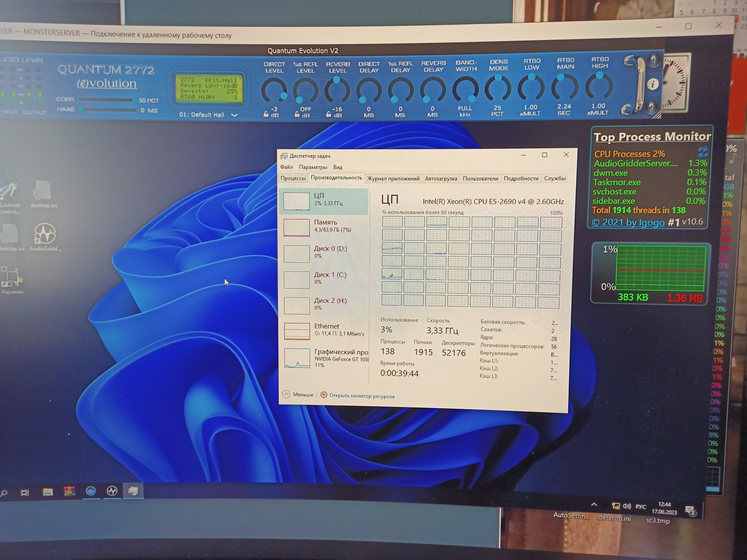Viewport: 747px width, 560px height.
Task: Click the AudioGridder icon in taskbar
Action: pyautogui.click(x=112, y=490)
